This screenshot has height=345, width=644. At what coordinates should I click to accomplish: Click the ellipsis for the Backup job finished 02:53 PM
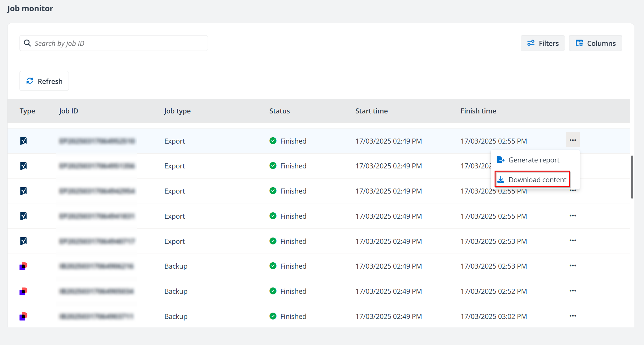coord(573,266)
